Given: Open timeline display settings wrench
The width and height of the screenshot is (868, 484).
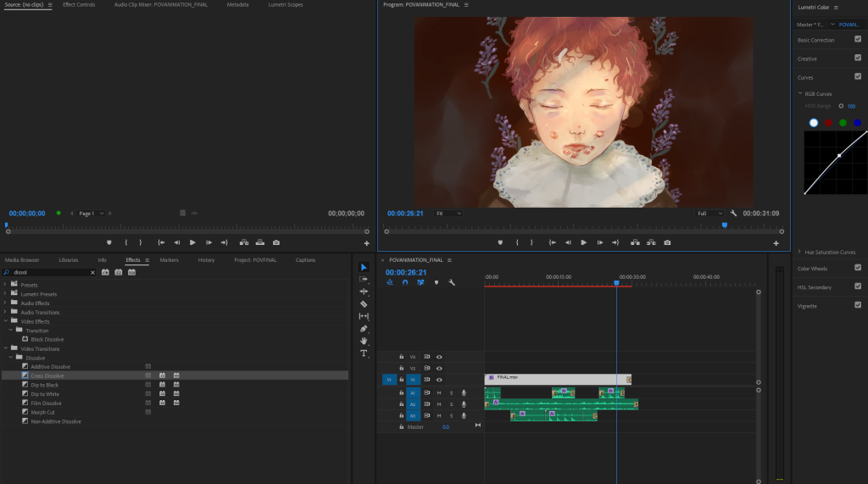Looking at the screenshot, I should [452, 282].
